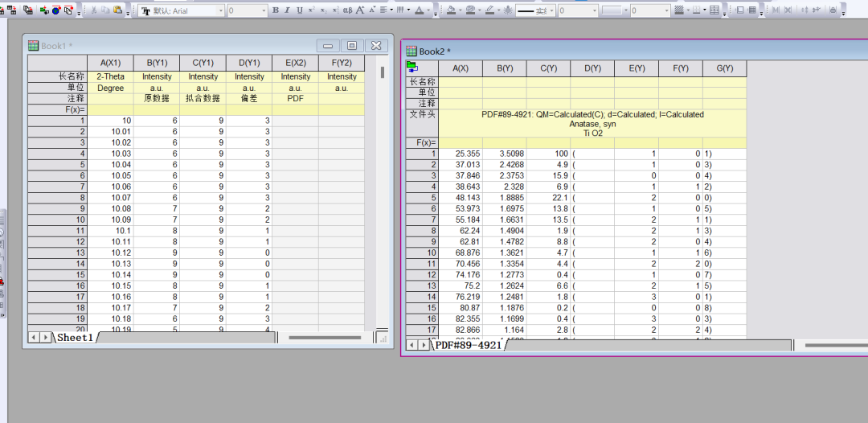
Task: Select column header C(Y1) in Book1
Action: (x=203, y=63)
